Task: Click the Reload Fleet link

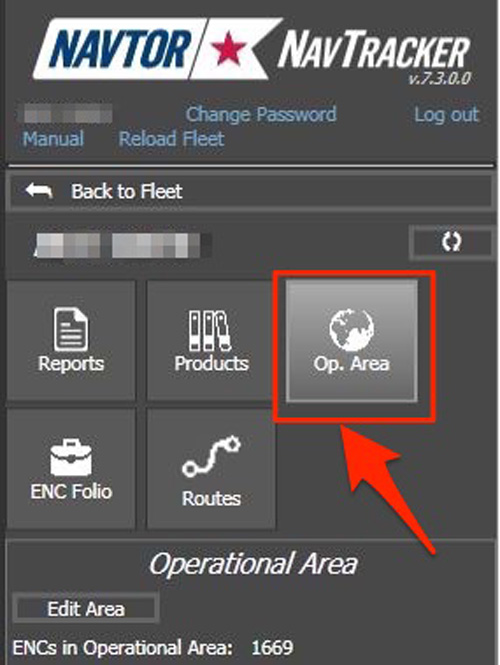Action: (x=171, y=139)
